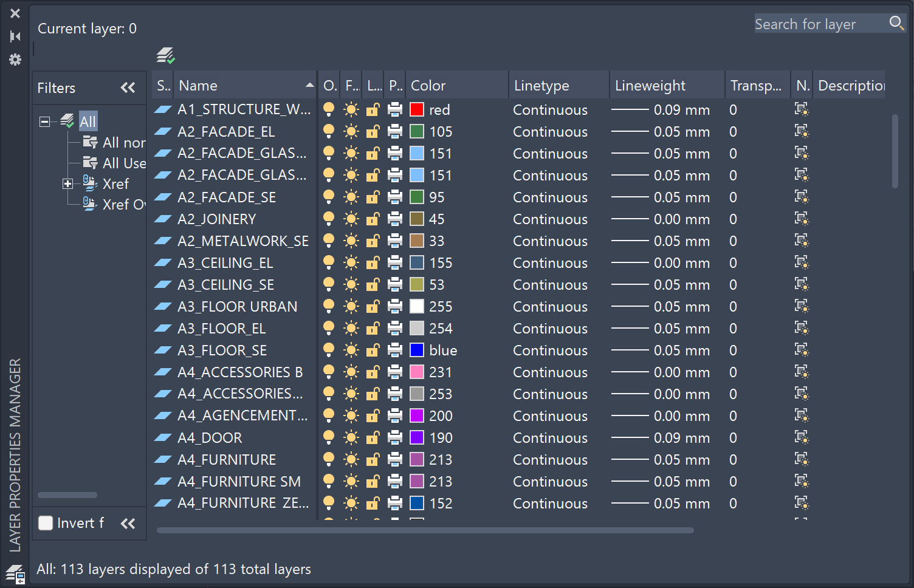Expand the Xref filter tree node
Viewport: 914px width, 588px height.
(x=68, y=183)
